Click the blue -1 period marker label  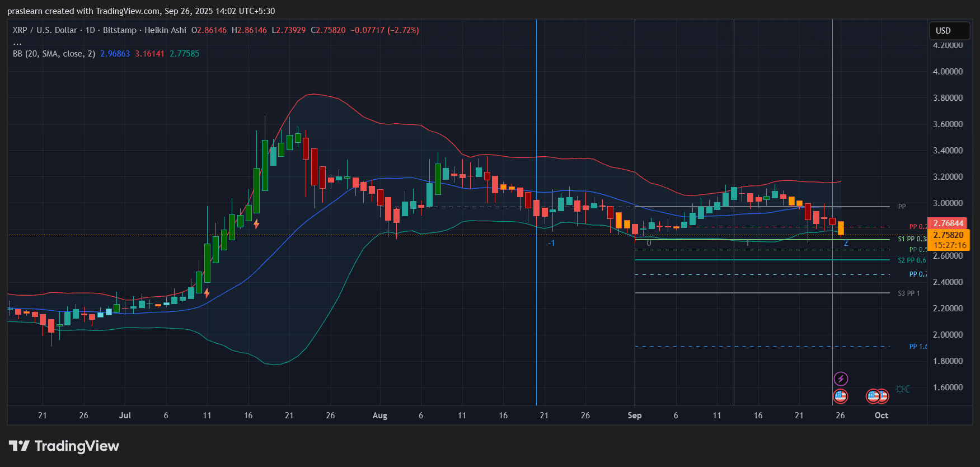click(x=551, y=243)
